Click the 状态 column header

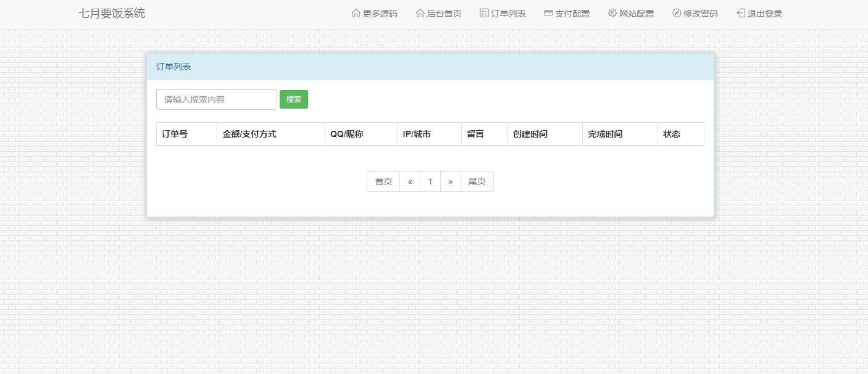click(671, 134)
